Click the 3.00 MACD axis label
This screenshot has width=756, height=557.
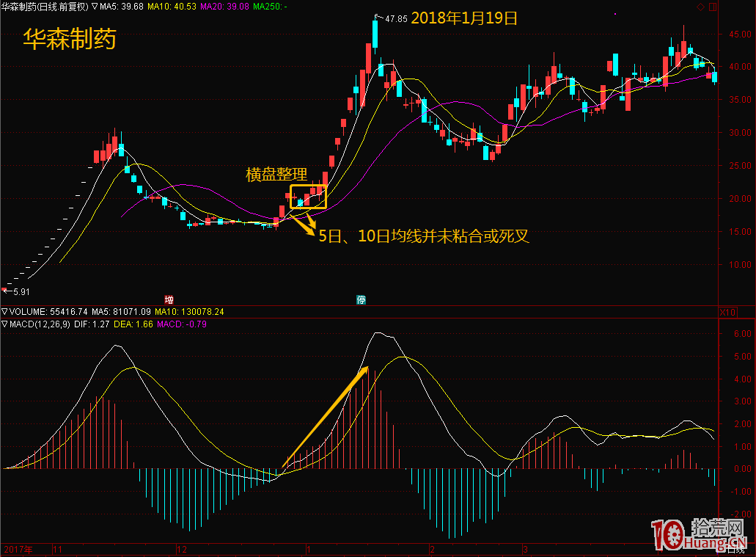(743, 401)
